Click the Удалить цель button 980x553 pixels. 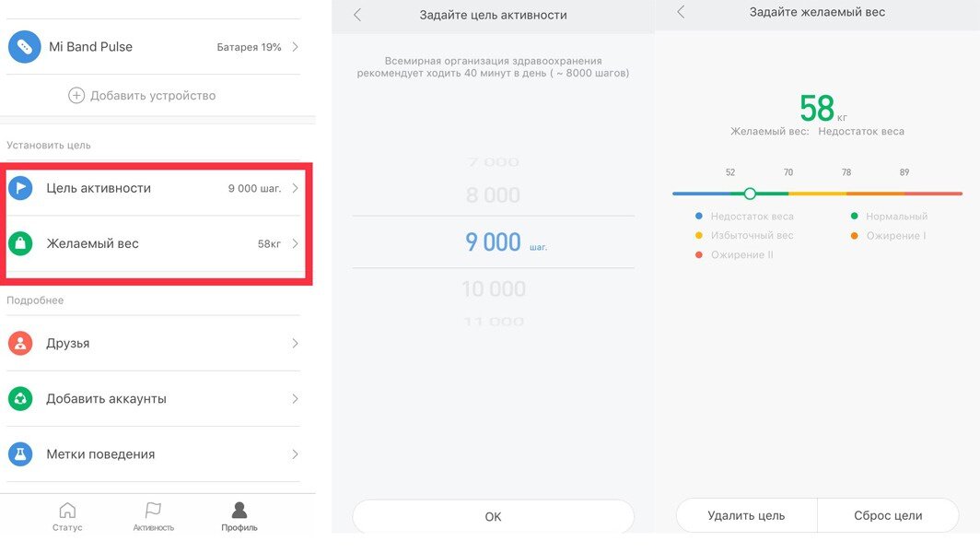tap(746, 515)
